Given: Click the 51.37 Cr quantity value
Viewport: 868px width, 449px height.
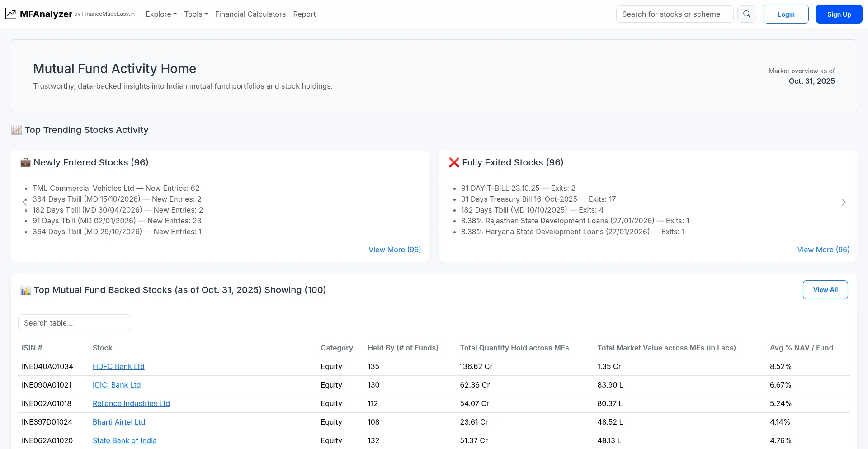Looking at the screenshot, I should pos(474,440).
